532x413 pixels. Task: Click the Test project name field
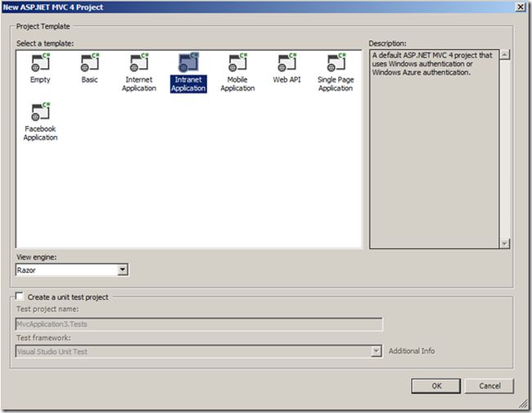coord(199,324)
